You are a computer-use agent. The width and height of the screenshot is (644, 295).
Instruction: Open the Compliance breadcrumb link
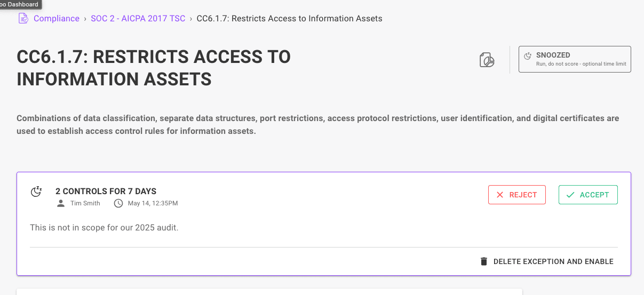pos(56,19)
